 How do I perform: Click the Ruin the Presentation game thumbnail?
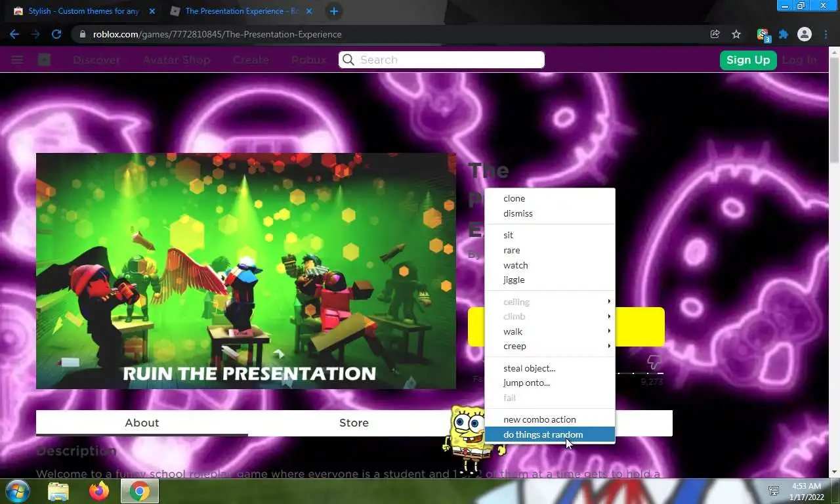click(x=246, y=271)
